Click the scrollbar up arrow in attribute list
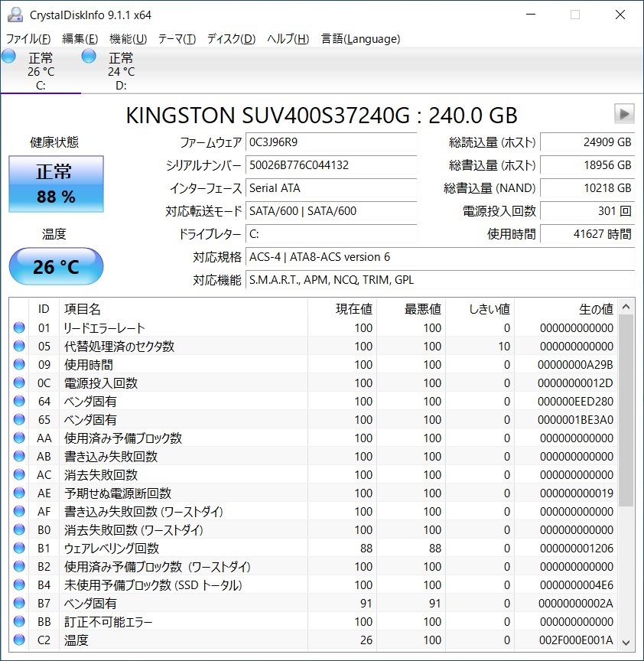 coord(626,308)
